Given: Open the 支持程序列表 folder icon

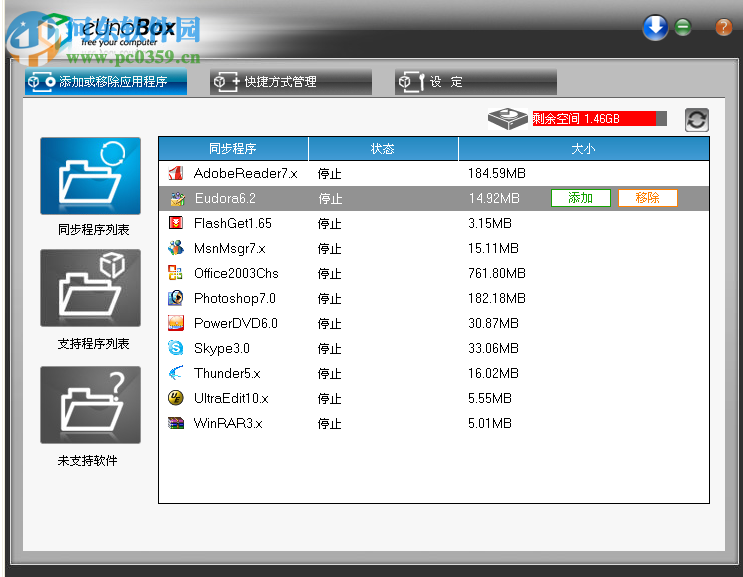Looking at the screenshot, I should click(91, 288).
